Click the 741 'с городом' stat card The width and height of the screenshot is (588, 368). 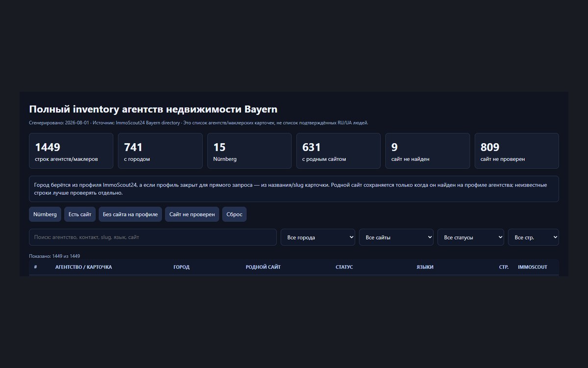pyautogui.click(x=160, y=151)
